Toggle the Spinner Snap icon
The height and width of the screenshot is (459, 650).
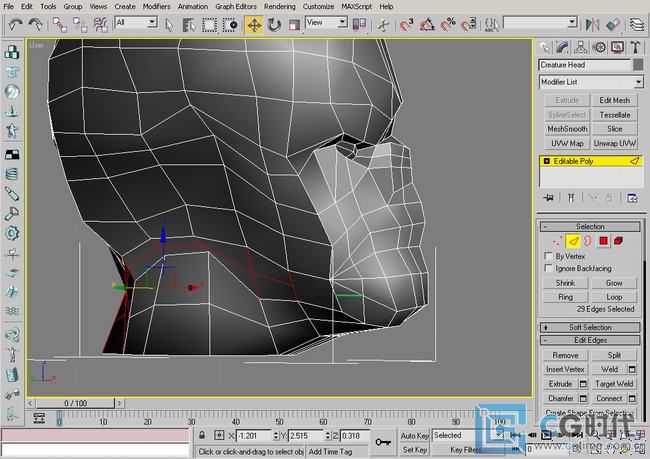coord(468,25)
